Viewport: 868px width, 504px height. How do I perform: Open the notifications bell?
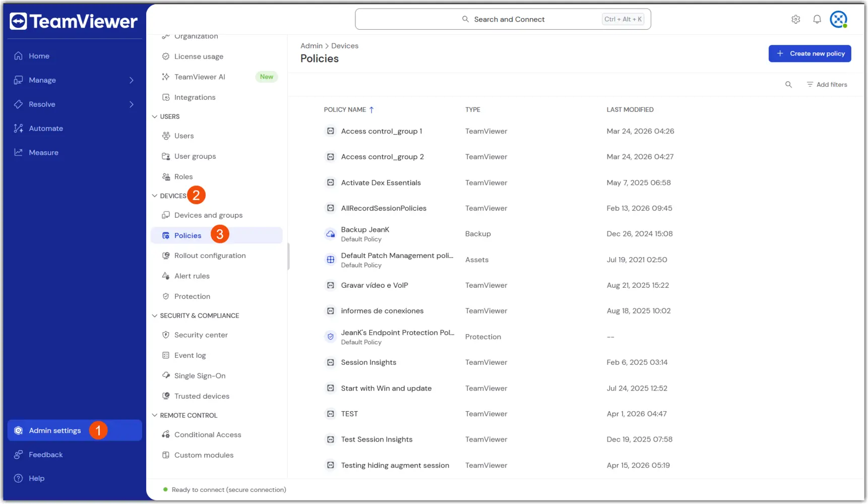[x=817, y=20]
